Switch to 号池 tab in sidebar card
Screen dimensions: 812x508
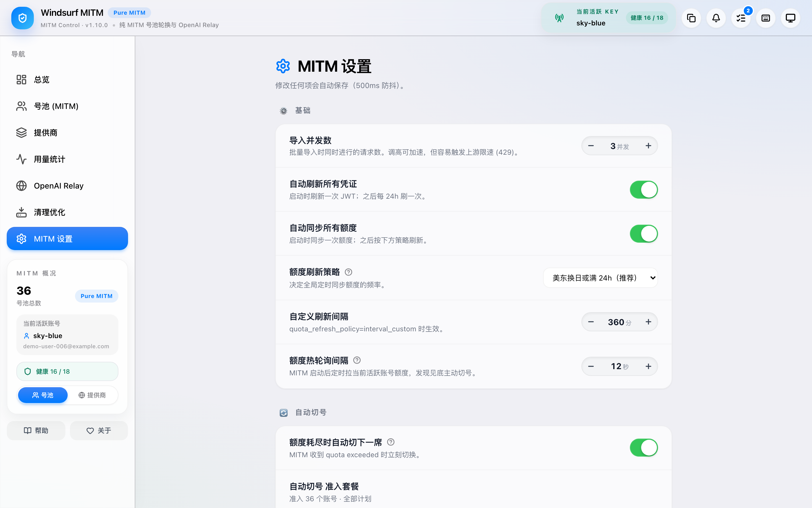pyautogui.click(x=43, y=395)
